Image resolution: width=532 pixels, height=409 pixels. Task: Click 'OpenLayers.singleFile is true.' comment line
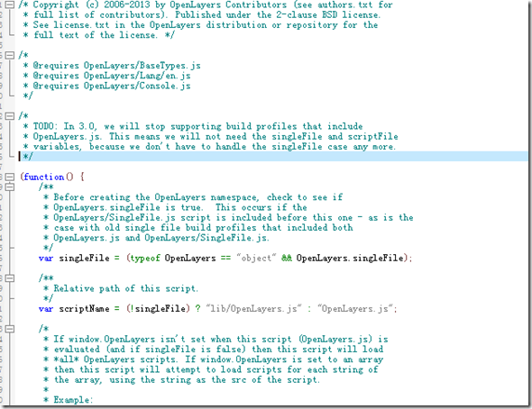(x=175, y=207)
